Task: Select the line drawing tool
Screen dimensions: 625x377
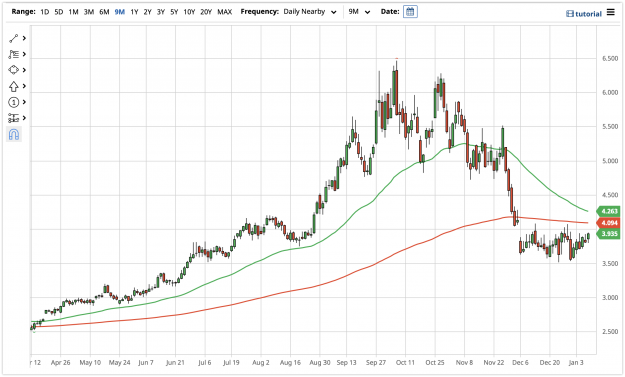Action: click(14, 38)
